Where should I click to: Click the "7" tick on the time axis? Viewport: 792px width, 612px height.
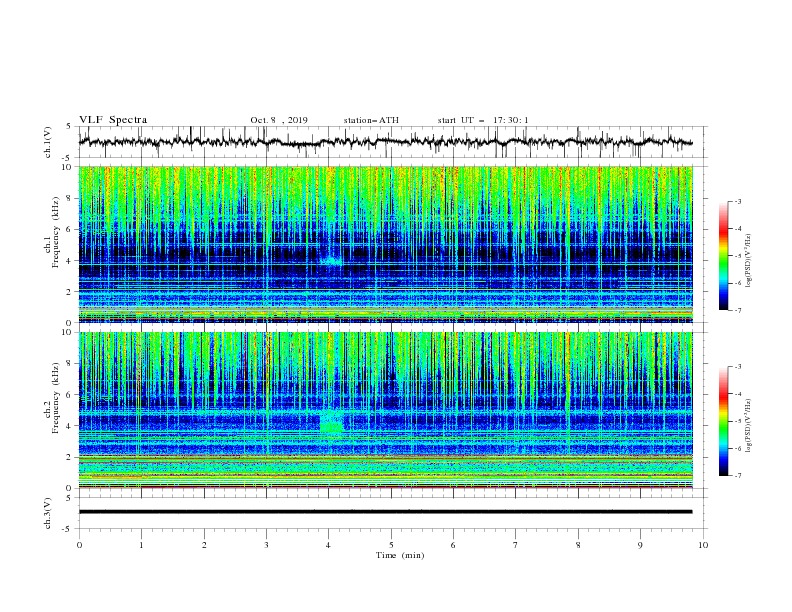[516, 545]
